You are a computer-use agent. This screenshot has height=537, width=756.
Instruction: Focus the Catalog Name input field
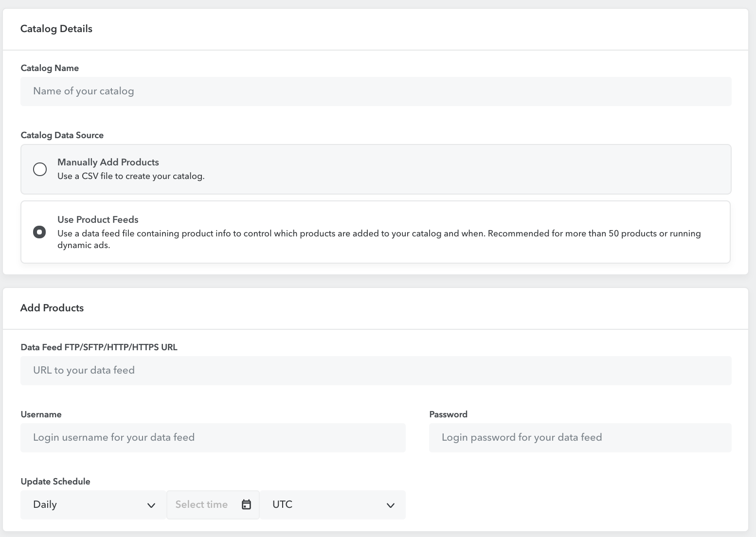(x=376, y=91)
